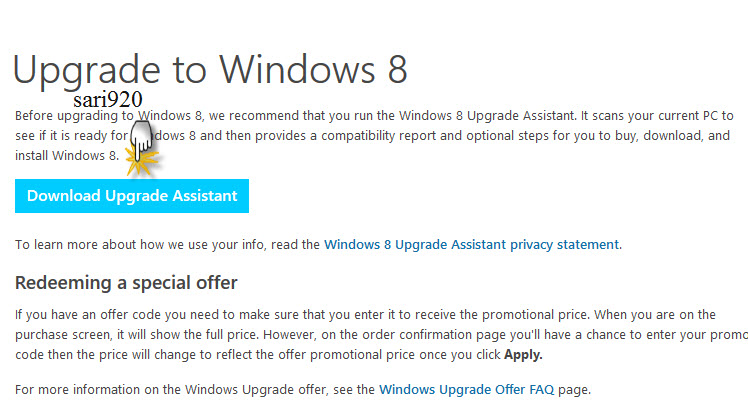Open the Windows Upgrade Offer FAQ link
Image resolution: width=748 pixels, height=416 pixels.
point(467,390)
